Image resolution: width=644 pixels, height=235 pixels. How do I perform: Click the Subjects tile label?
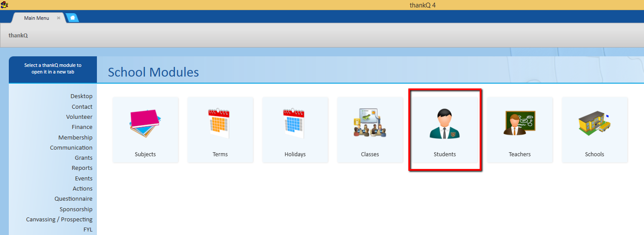145,154
